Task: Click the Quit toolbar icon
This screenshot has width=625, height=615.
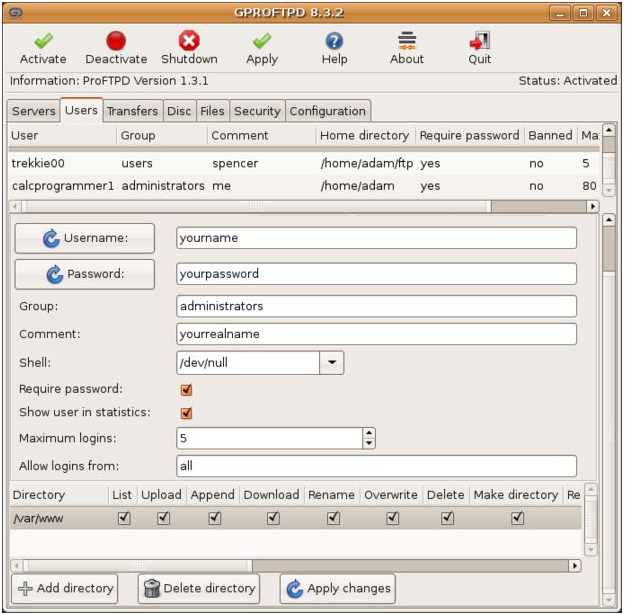Action: point(480,42)
